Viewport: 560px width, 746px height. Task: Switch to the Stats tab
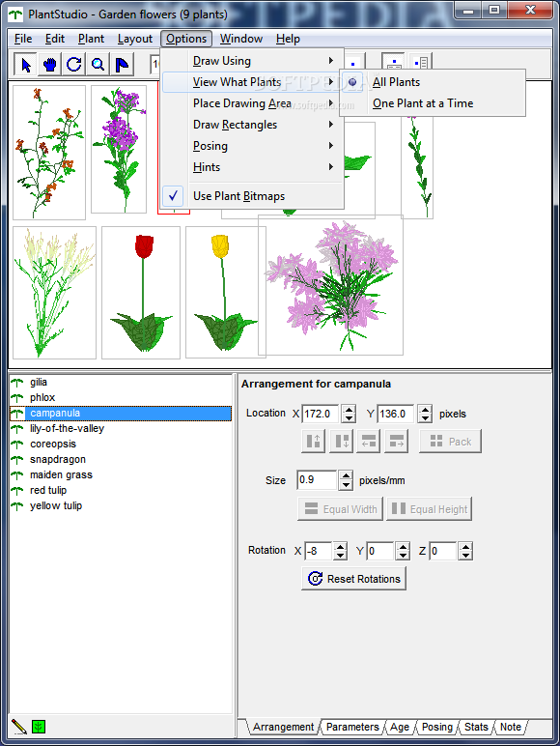(476, 727)
